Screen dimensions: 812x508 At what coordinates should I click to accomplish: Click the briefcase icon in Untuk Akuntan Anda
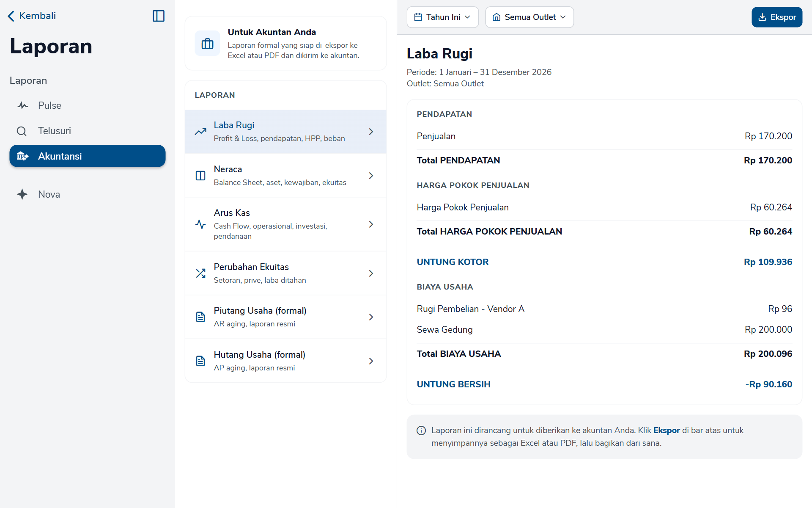[x=207, y=43]
